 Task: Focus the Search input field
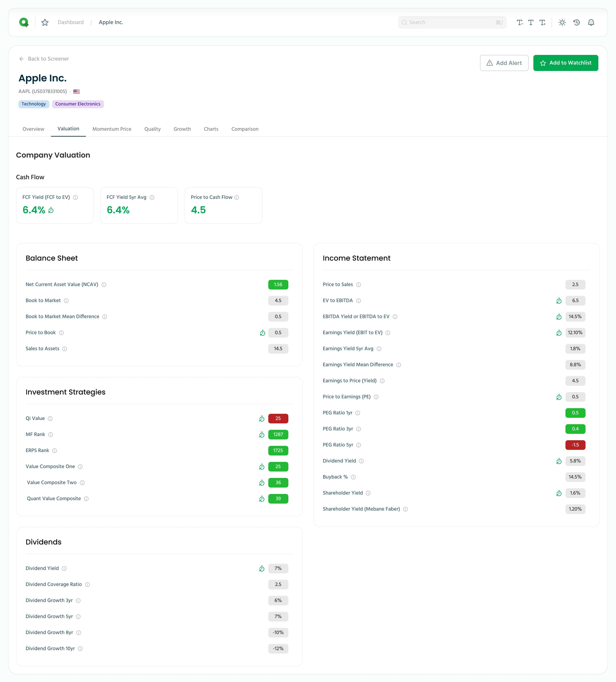452,22
